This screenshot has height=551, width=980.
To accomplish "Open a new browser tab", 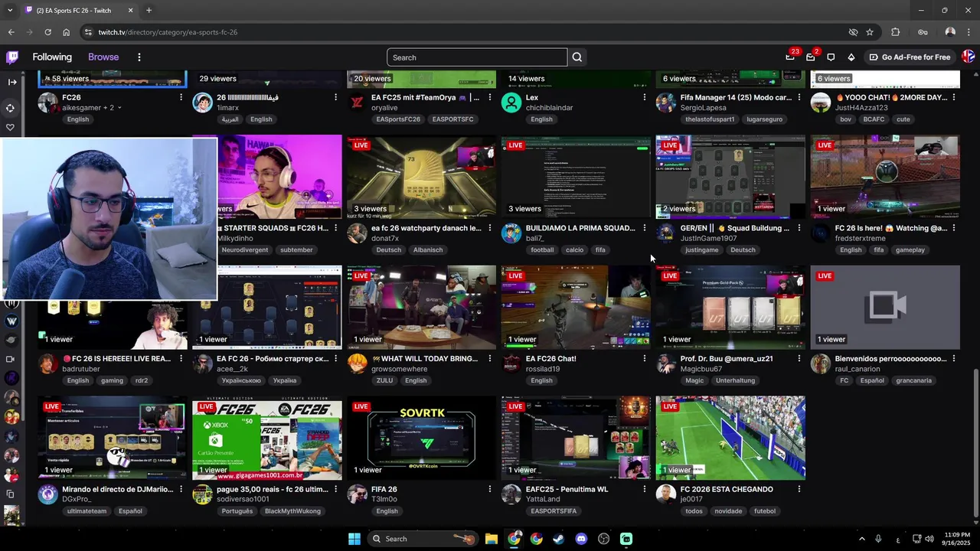I will [149, 11].
